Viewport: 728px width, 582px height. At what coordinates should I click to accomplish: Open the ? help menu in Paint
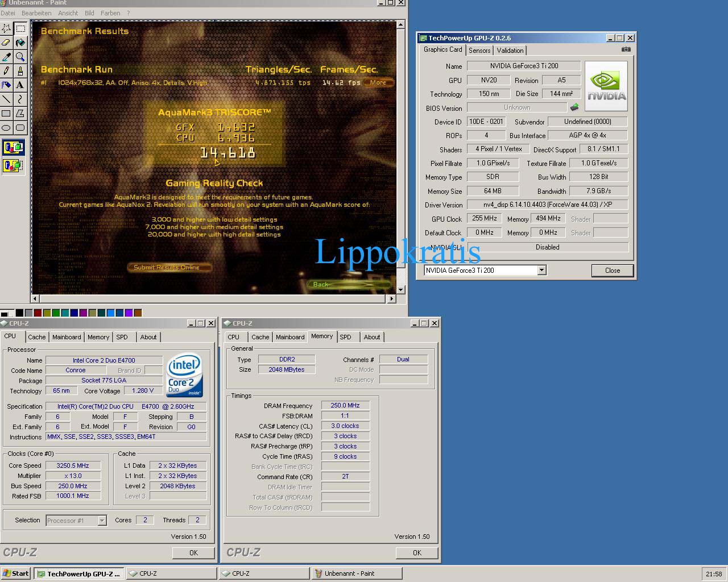pyautogui.click(x=128, y=13)
